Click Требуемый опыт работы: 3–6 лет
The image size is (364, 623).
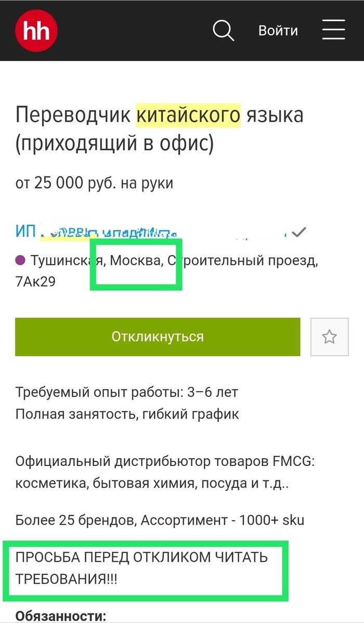[x=127, y=393]
